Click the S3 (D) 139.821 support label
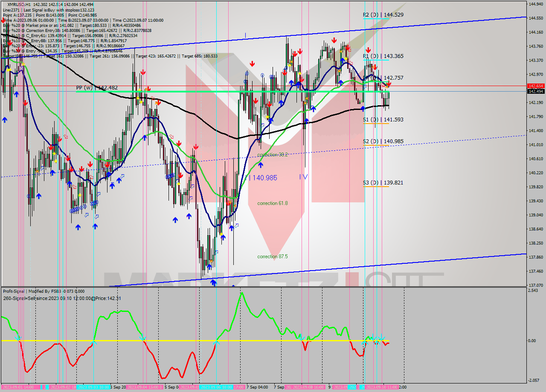Screen dimensions: 546x392 point(383,183)
